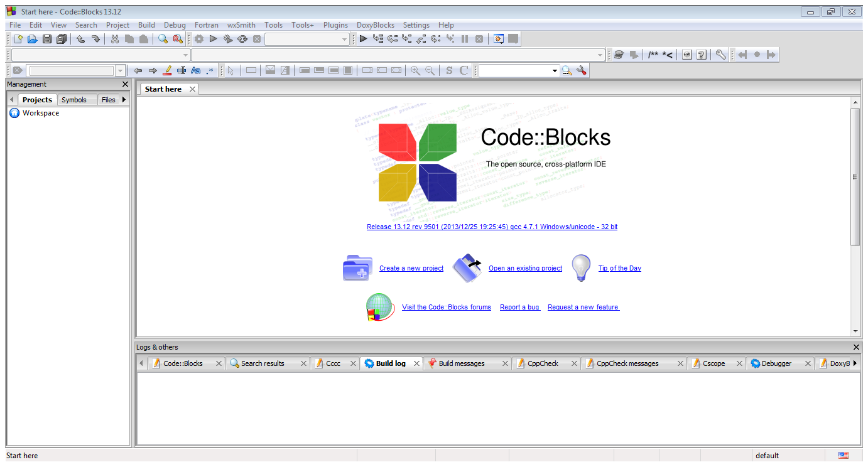The image size is (868, 467).
Task: Click the DoxyBlocks wizard icon
Action: 619,55
